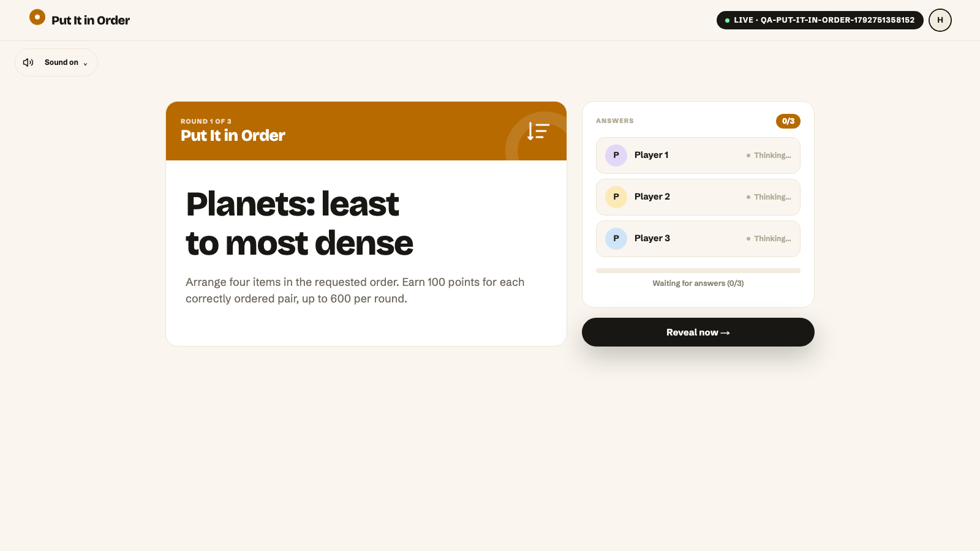Click the arrow icon on Reveal now
The height and width of the screenshot is (551, 980).
[x=725, y=333]
